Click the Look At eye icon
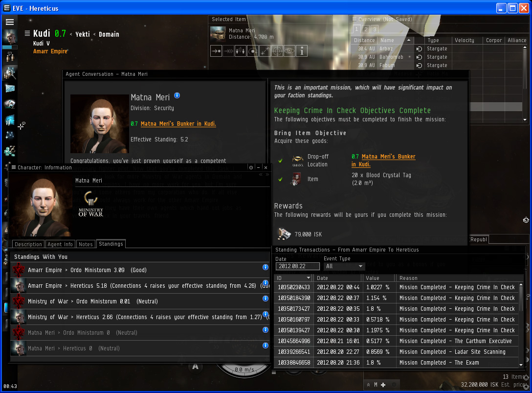Image resolution: width=532 pixels, height=393 pixels. coord(289,51)
